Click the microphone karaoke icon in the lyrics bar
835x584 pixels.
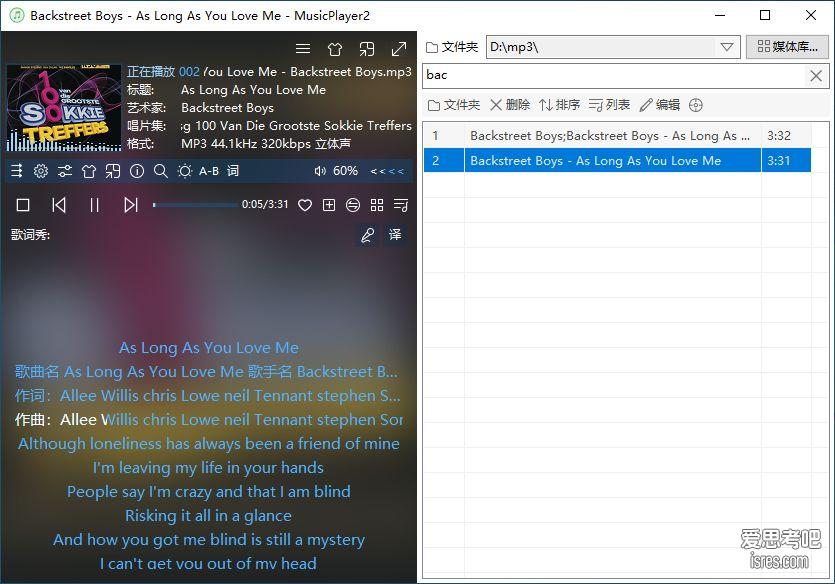(x=367, y=235)
